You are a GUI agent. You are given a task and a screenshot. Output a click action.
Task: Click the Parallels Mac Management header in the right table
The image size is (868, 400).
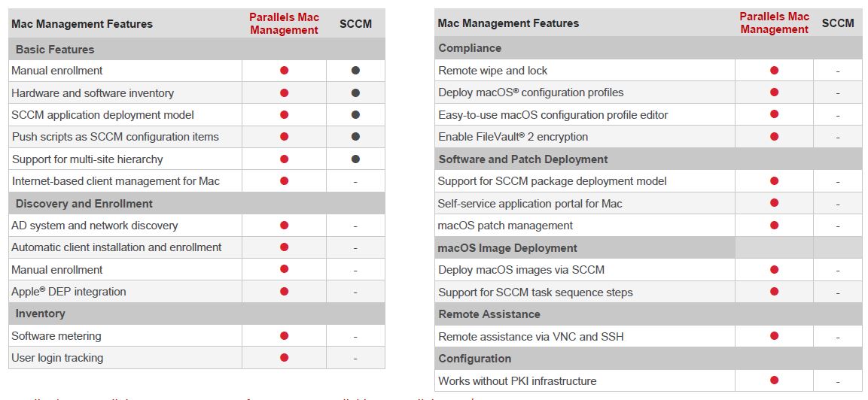774,23
